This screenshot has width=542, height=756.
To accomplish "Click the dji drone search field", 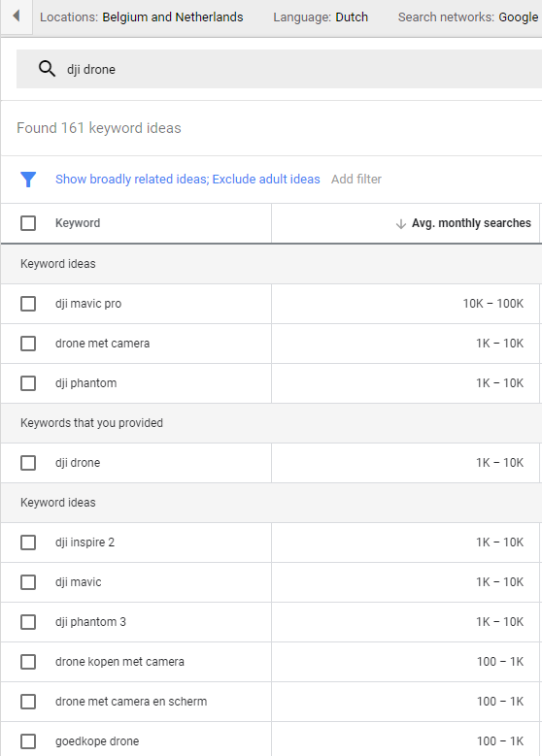I will click(x=279, y=69).
